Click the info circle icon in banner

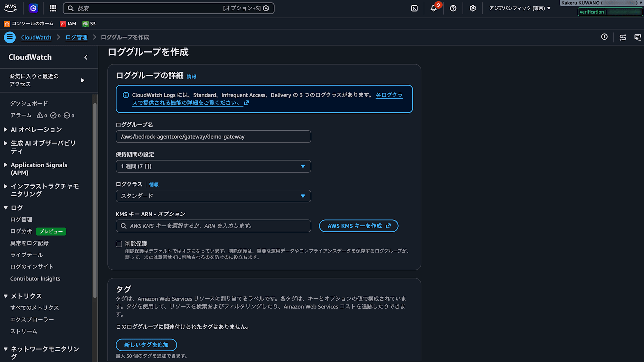click(126, 95)
